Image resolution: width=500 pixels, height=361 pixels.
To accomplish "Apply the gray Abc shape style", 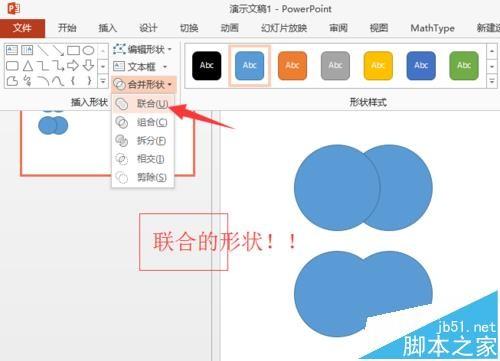I will [335, 66].
